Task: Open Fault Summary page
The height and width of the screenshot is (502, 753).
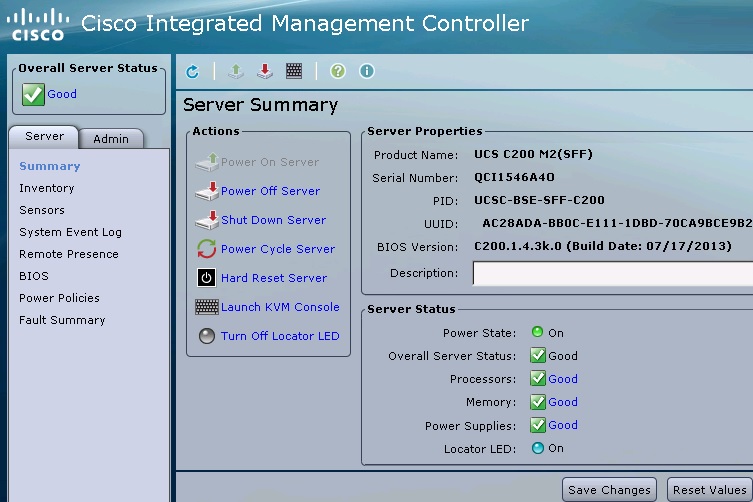Action: tap(62, 320)
